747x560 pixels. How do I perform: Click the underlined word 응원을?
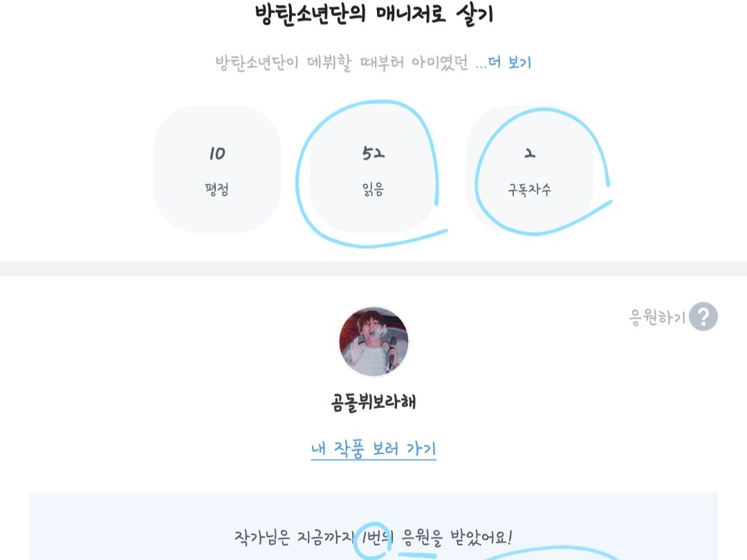421,537
